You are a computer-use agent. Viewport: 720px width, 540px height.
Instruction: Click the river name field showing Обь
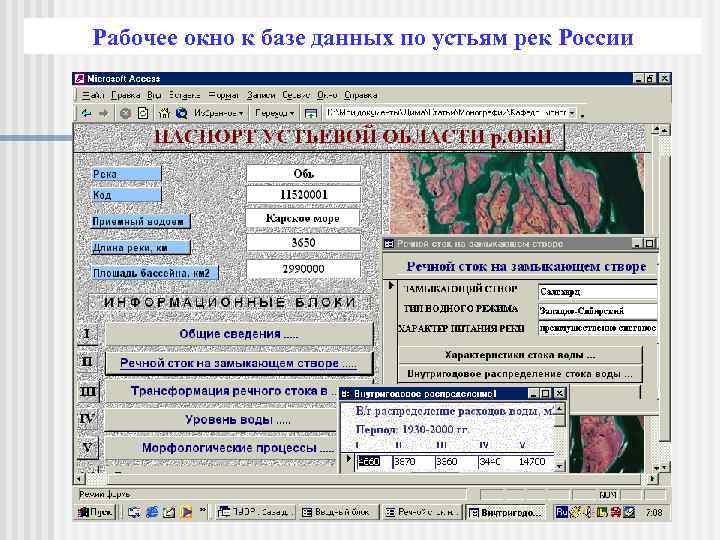point(304,174)
